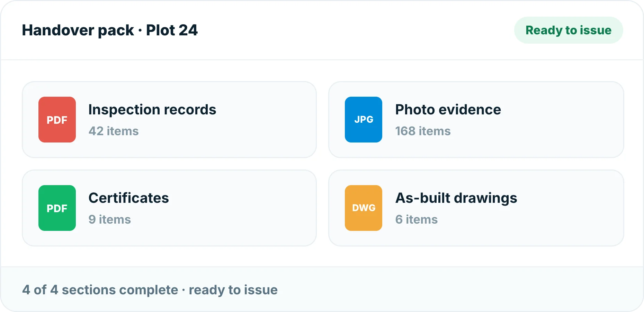The image size is (644, 312).
Task: Open the As-built drawings section title
Action: pyautogui.click(x=456, y=198)
